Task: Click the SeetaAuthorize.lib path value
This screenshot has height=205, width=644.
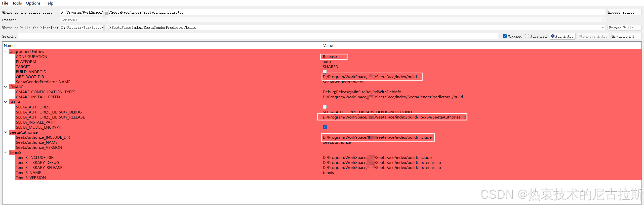Action: coord(394,117)
